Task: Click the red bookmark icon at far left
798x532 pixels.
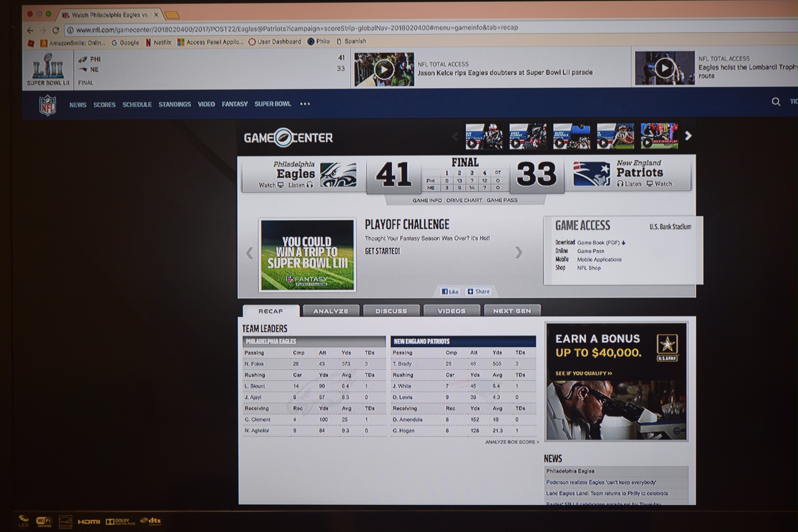Action: click(31, 43)
